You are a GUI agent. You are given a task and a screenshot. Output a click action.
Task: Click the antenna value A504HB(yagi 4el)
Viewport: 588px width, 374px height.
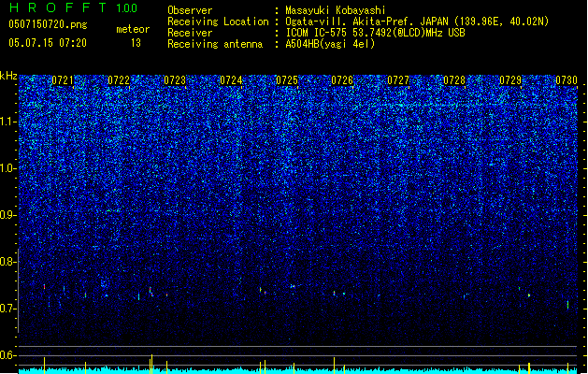coord(330,44)
